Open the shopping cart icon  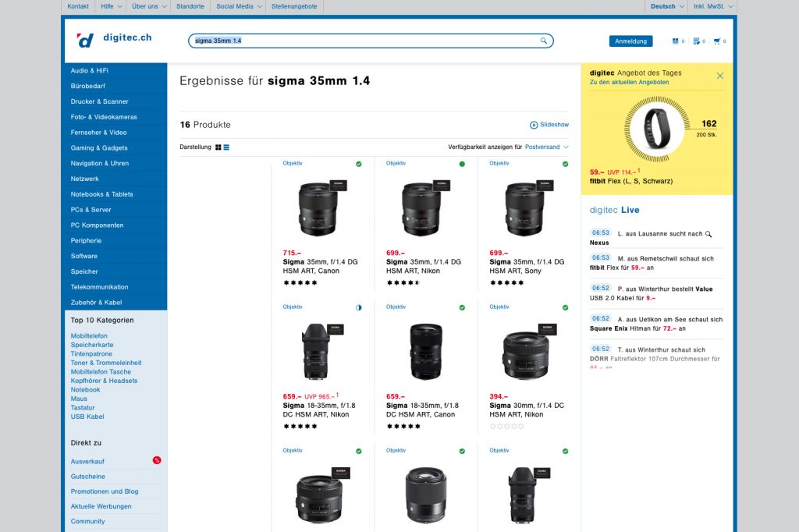(717, 41)
